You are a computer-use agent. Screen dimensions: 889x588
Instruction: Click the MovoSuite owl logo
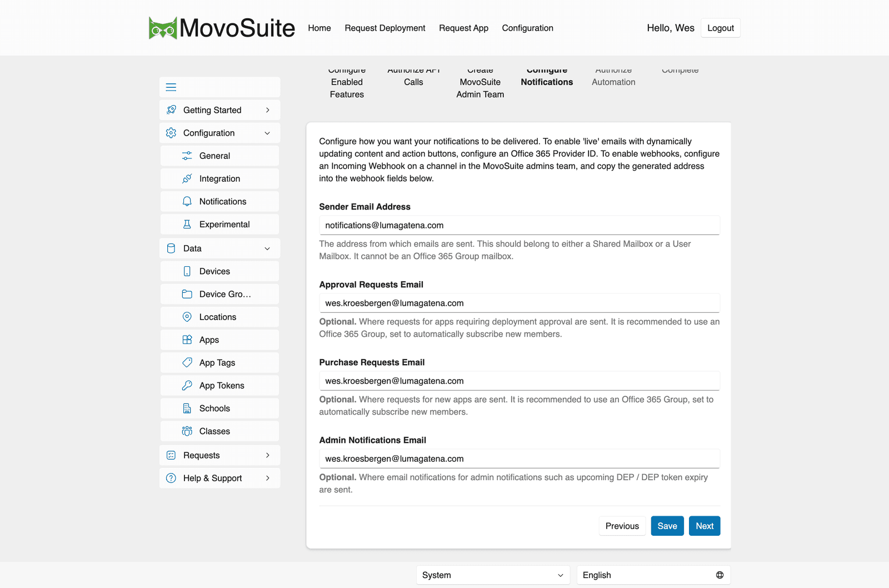pos(163,28)
